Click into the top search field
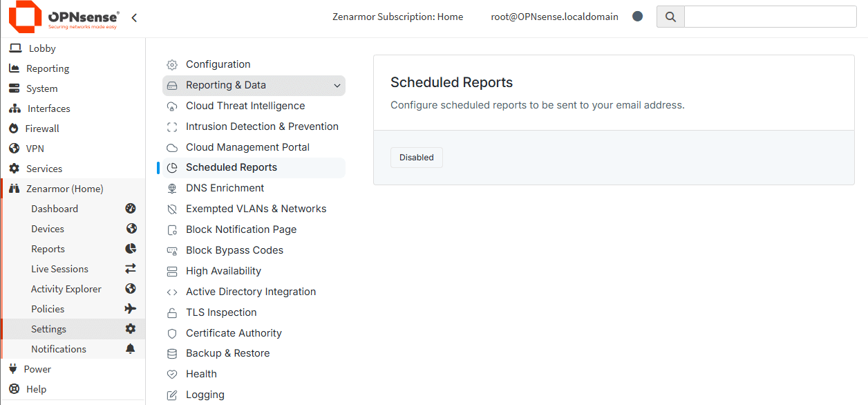868x405 pixels. [x=771, y=17]
